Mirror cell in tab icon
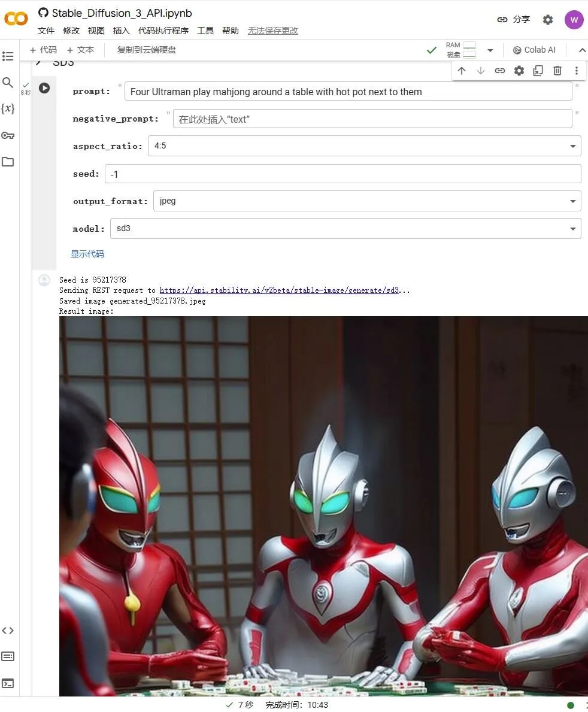Image resolution: width=588 pixels, height=712 pixels. click(538, 71)
